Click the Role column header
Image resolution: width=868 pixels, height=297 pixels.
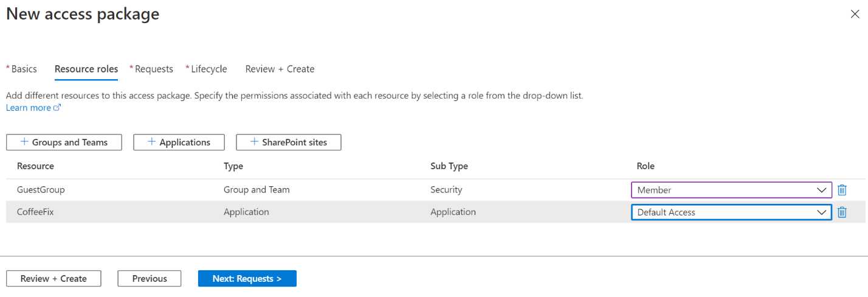coord(646,166)
